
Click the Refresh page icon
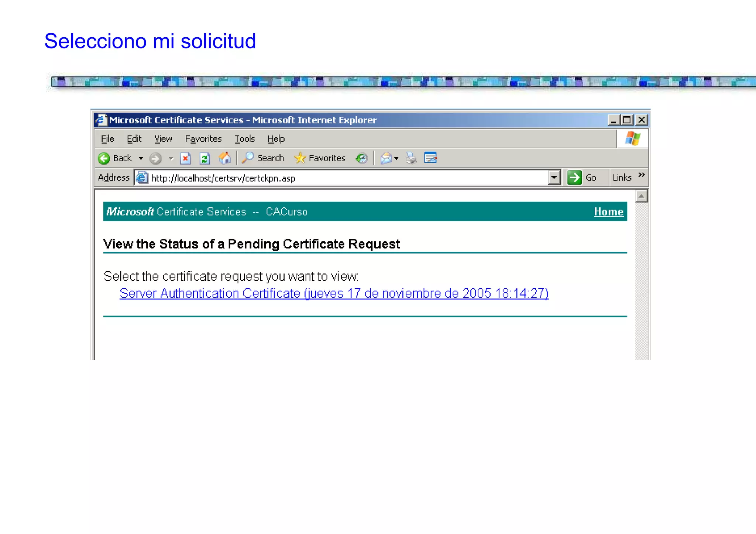[x=205, y=159]
